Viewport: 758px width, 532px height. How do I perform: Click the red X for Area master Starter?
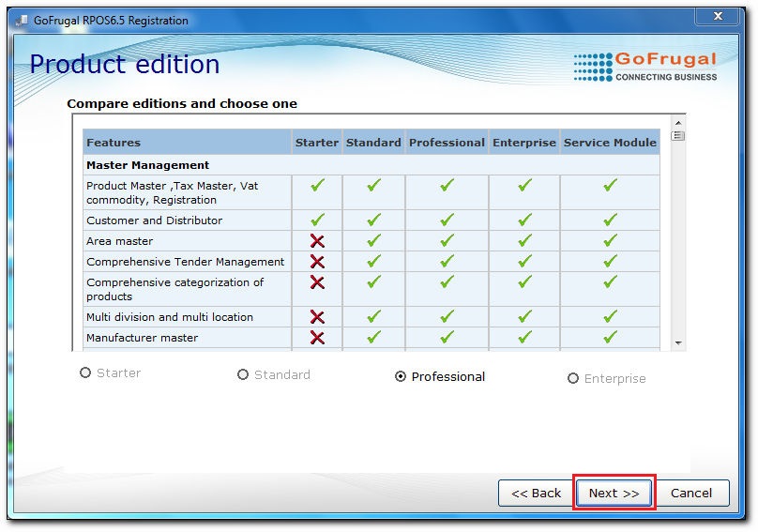pyautogui.click(x=317, y=241)
